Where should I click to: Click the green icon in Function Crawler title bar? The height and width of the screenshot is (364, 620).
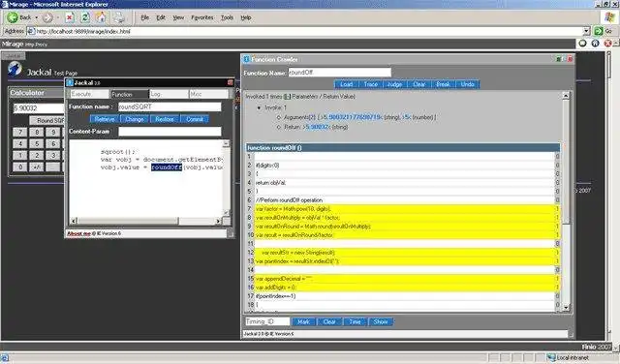(x=559, y=59)
